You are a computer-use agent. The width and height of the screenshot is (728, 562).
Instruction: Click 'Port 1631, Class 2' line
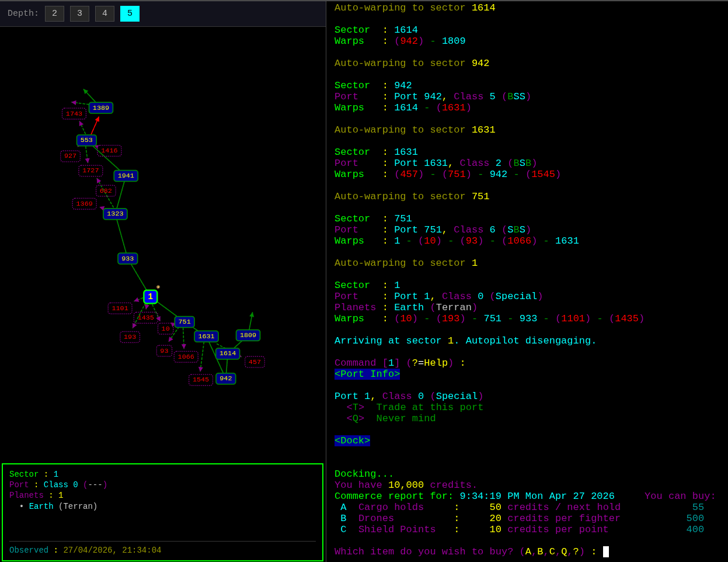436,164
